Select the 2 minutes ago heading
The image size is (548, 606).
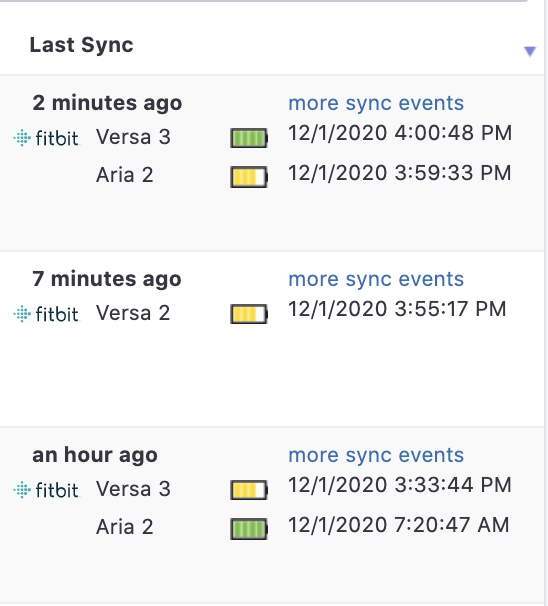click(x=107, y=104)
